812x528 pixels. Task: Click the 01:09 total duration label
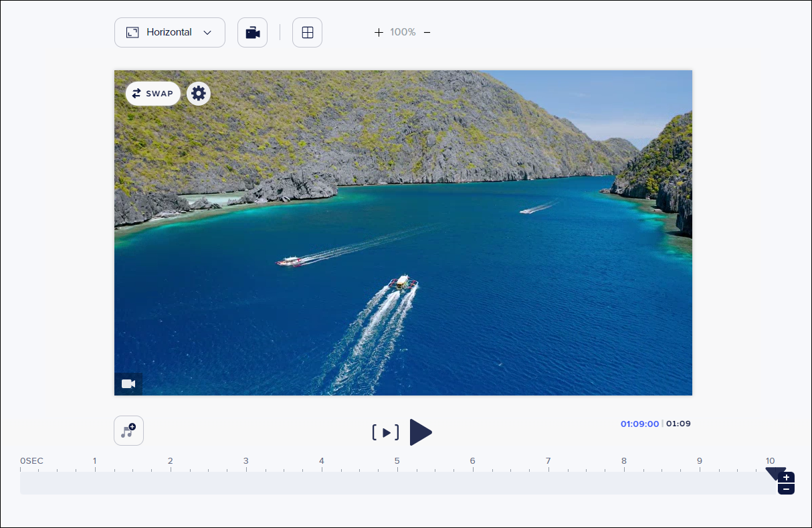678,424
